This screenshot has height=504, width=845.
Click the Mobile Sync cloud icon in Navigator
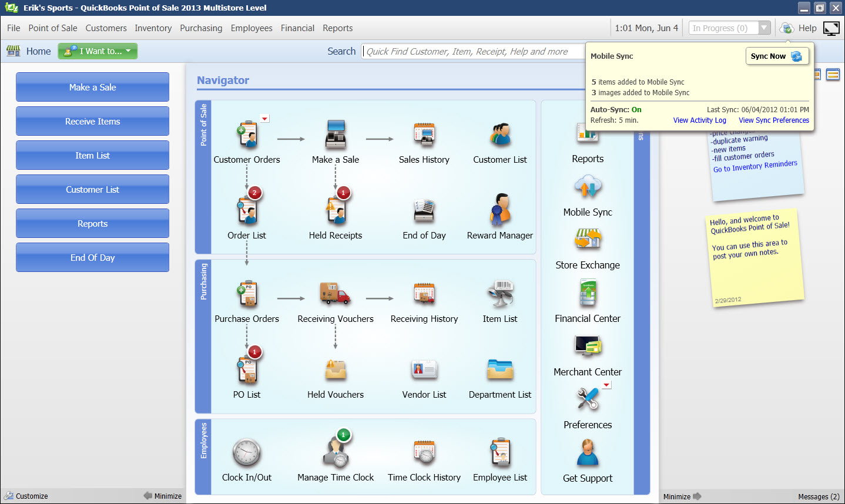coord(588,187)
